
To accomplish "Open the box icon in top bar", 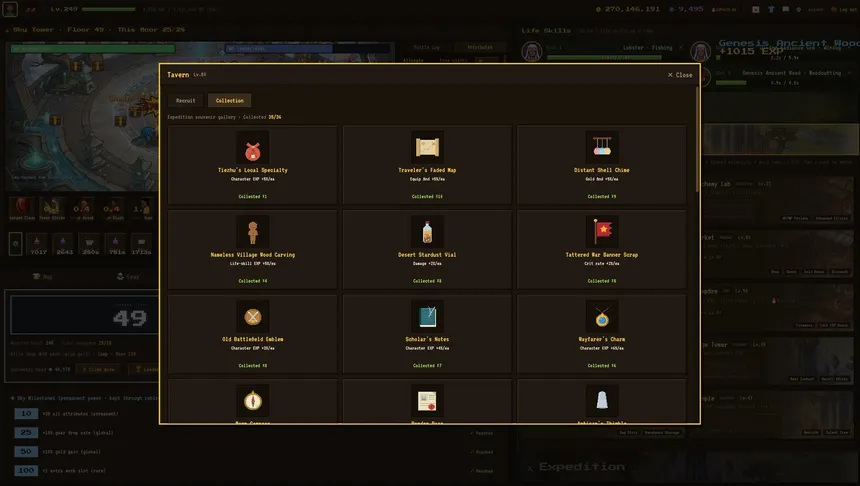I will point(756,9).
